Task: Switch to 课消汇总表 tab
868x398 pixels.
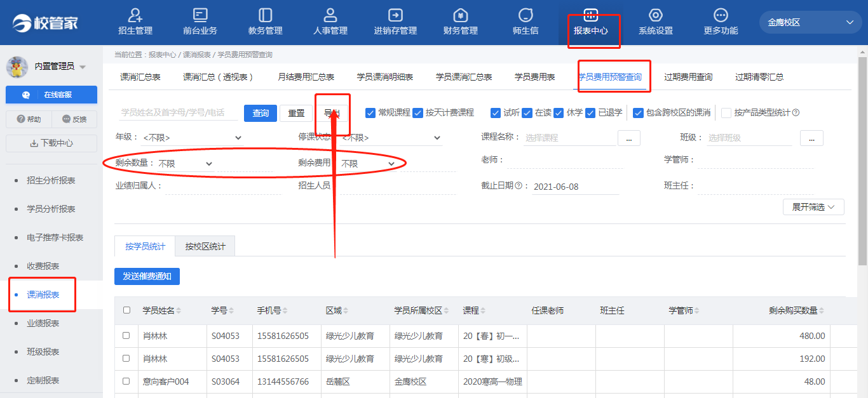Action: coord(140,77)
